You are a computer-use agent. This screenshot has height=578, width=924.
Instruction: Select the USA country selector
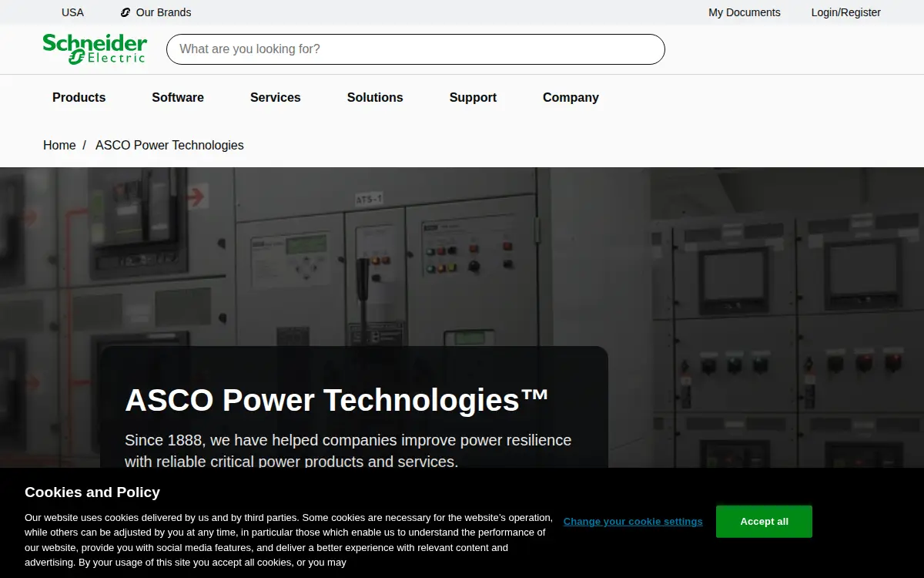[72, 12]
